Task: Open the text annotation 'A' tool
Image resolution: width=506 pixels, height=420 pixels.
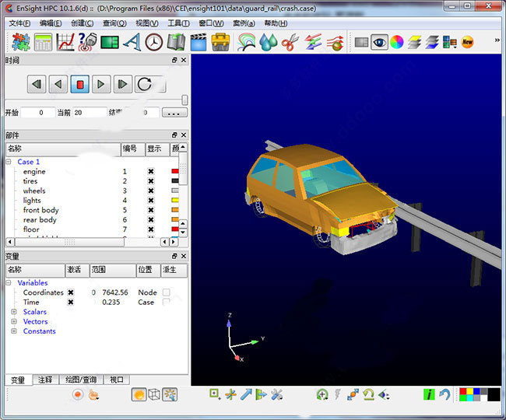Action: pos(132,42)
